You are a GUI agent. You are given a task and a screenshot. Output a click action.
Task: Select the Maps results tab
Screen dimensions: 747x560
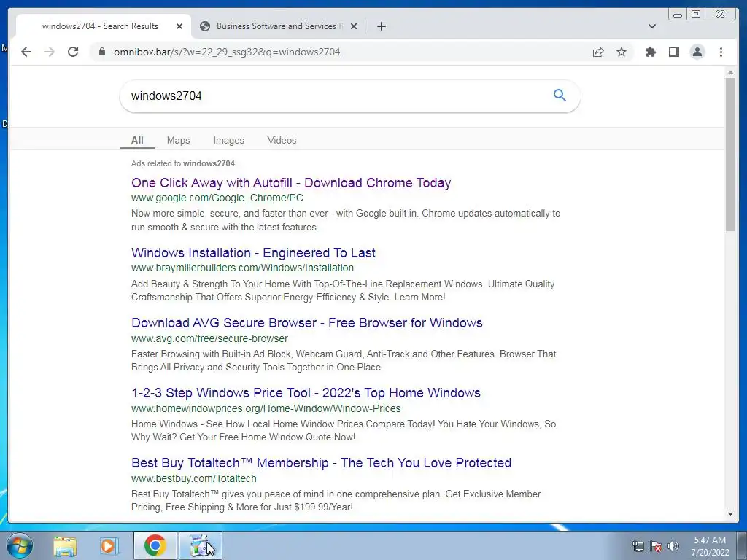(178, 140)
